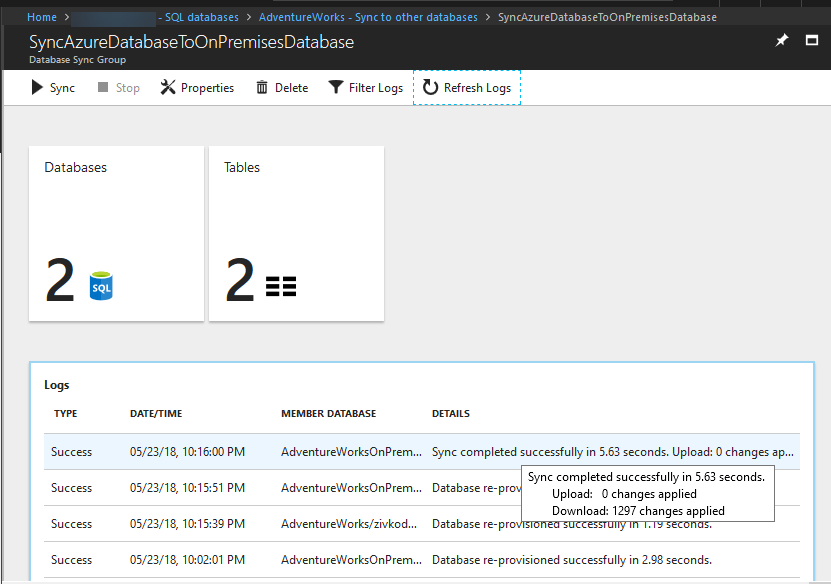Viewport: 831px width, 584px height.
Task: Click the AdventureWorks/zivkod... member database cell
Action: click(x=349, y=524)
